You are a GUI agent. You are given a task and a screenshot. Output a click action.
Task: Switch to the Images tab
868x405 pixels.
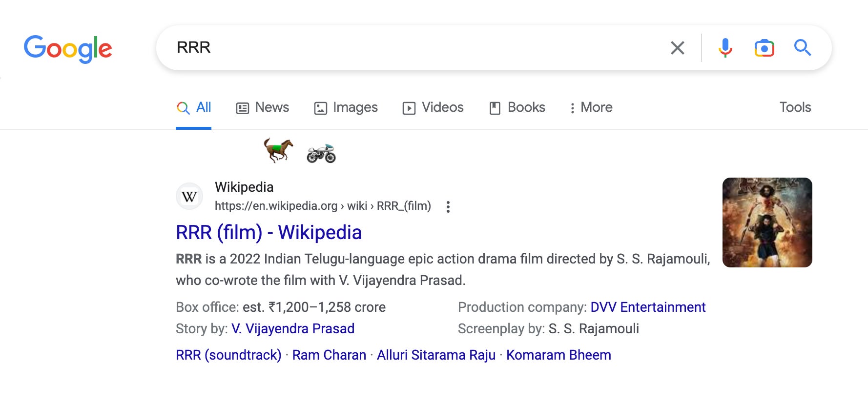(x=346, y=107)
